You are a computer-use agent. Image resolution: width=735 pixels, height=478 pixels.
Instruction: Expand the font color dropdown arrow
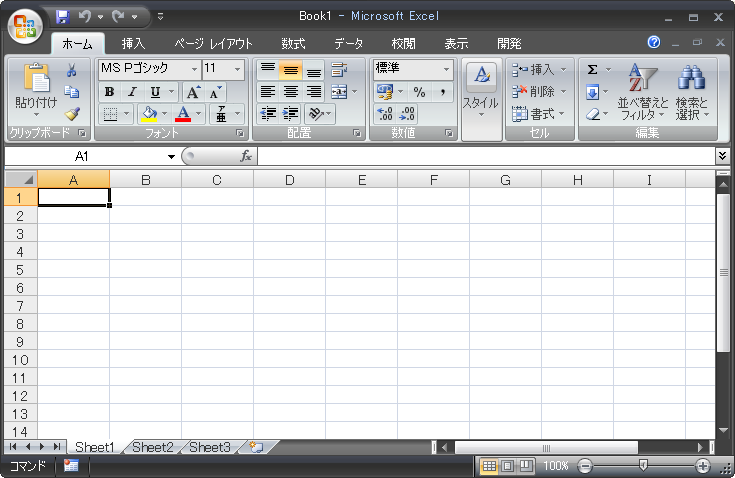click(x=198, y=114)
